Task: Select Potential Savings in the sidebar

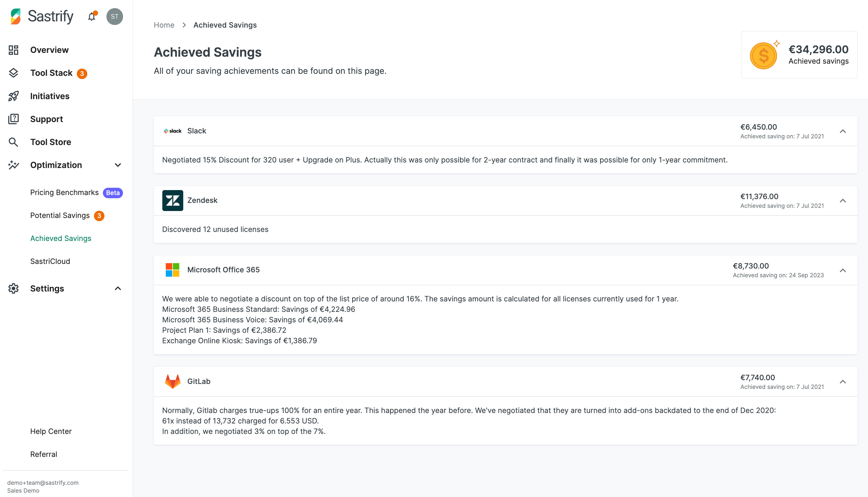Action: click(60, 215)
